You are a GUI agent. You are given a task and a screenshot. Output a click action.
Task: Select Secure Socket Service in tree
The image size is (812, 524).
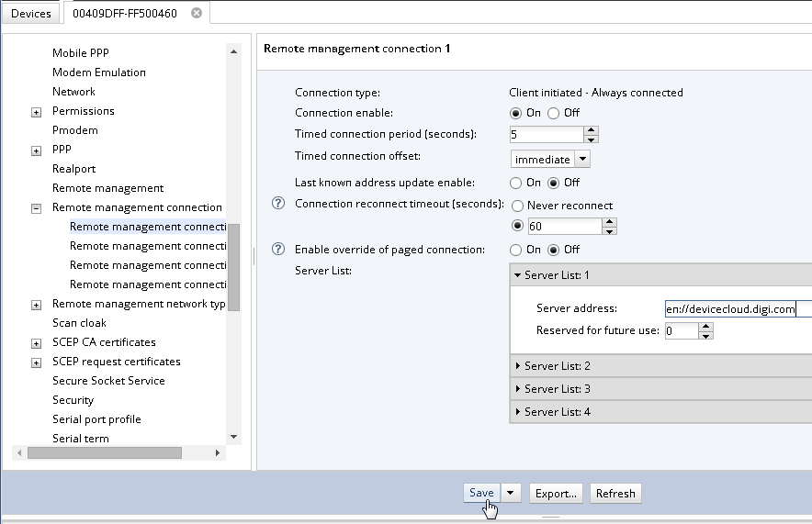coord(108,381)
